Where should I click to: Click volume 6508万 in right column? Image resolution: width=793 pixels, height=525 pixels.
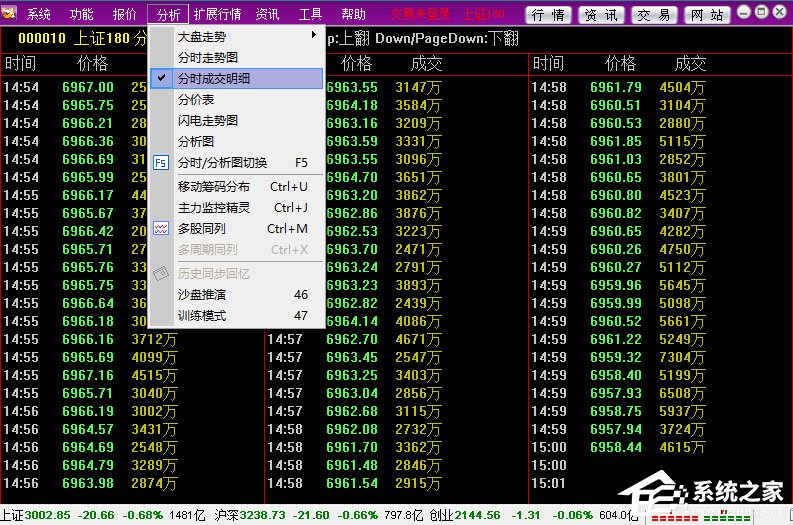(682, 393)
